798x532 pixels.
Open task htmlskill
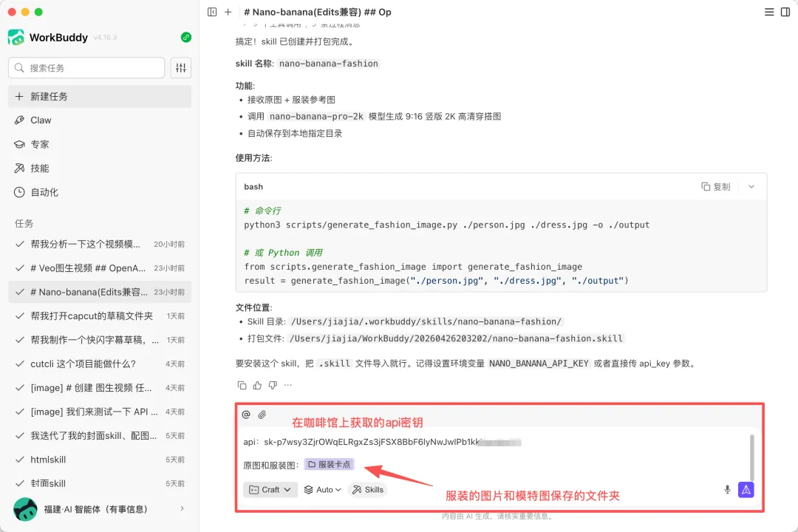pos(99,460)
